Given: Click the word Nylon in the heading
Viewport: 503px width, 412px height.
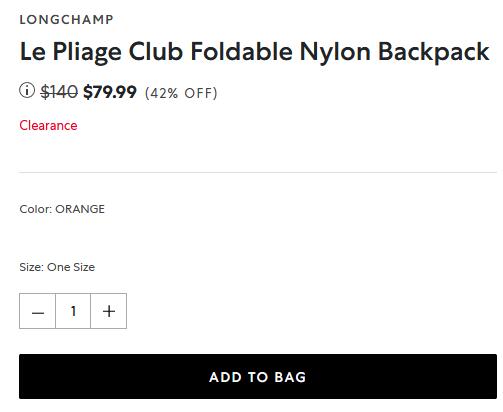Looking at the screenshot, I should (335, 52).
